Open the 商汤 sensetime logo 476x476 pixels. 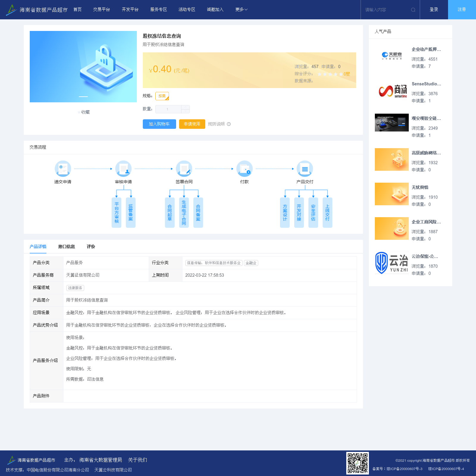392,90
